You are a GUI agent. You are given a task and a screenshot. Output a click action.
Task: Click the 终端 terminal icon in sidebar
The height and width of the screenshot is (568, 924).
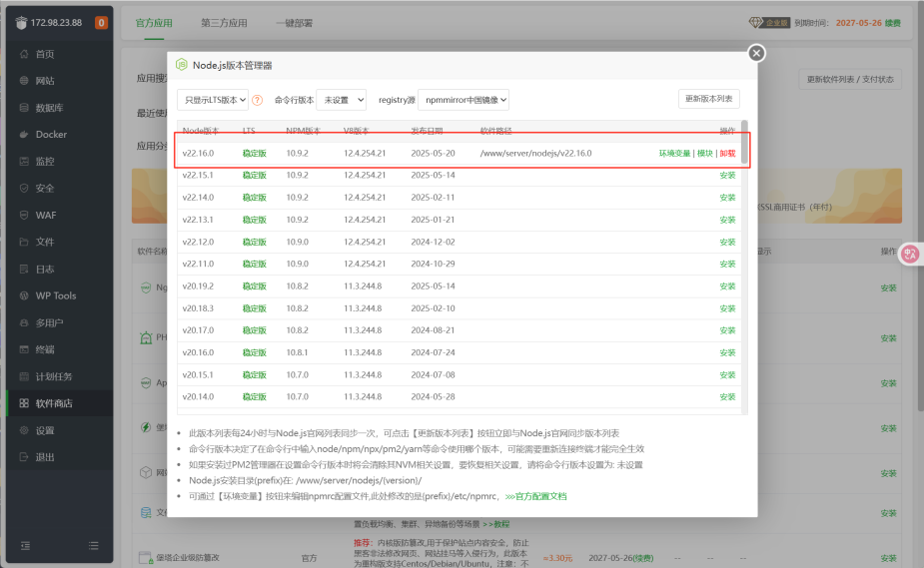click(24, 349)
